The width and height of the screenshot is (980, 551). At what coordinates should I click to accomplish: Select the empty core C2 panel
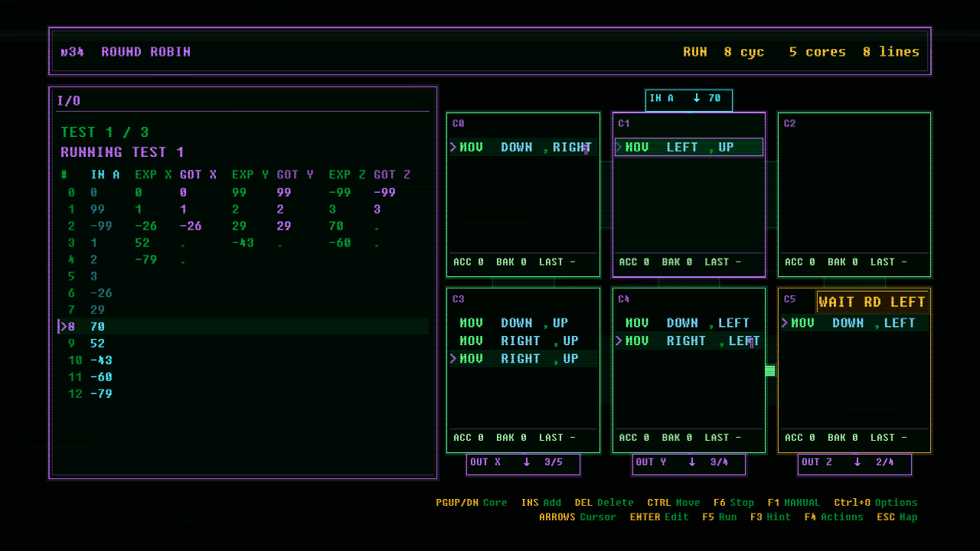click(854, 194)
